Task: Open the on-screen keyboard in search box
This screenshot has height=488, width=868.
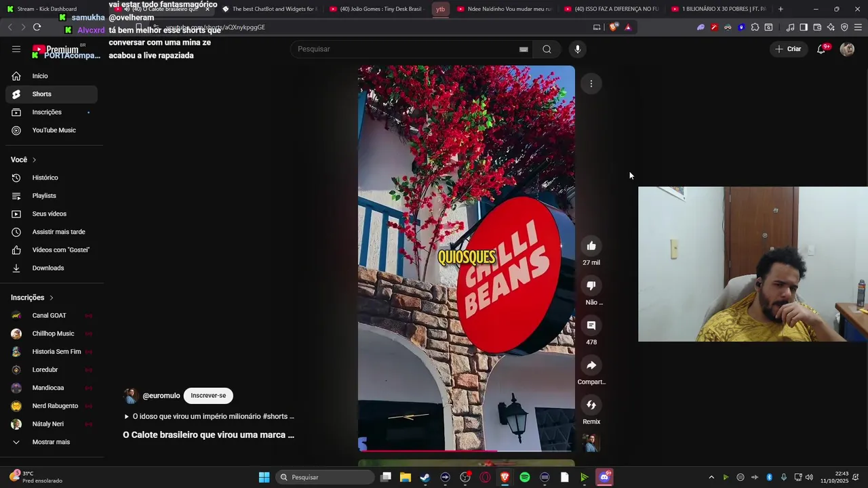Action: pyautogui.click(x=524, y=49)
